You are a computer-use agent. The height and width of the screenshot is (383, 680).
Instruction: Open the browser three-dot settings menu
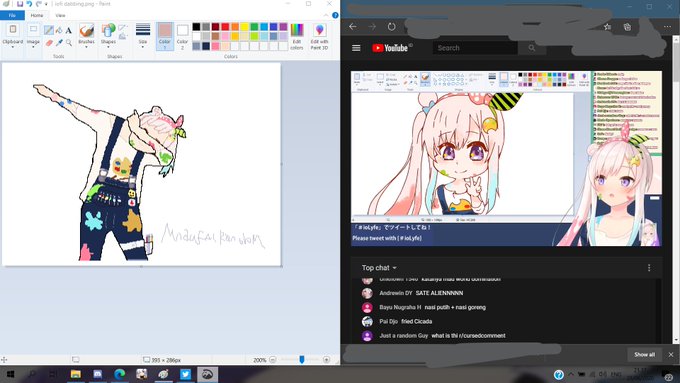tap(667, 26)
